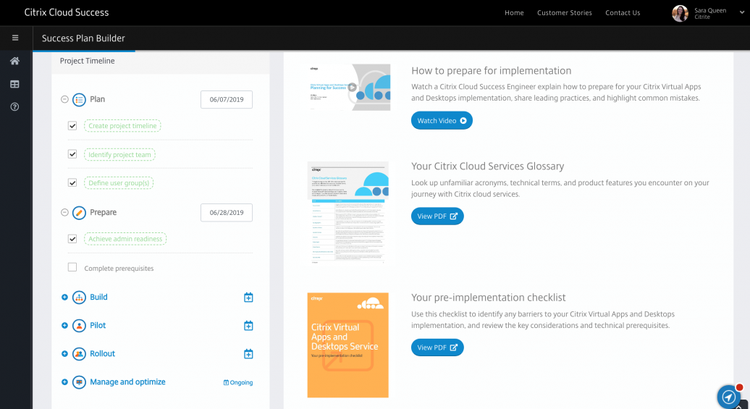Set date with Build calendar icon
The height and width of the screenshot is (409, 750).
tap(248, 297)
